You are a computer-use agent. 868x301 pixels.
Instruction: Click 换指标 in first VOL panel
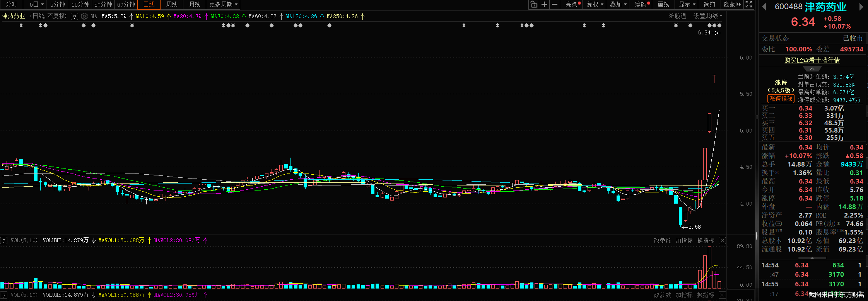(706, 240)
